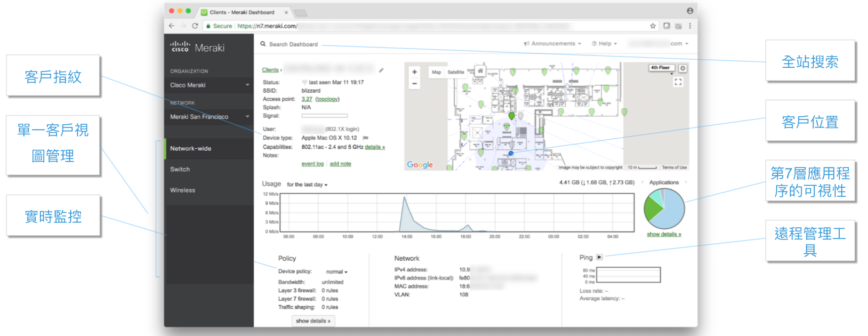
Task: Click the Google logo on the map
Action: coord(420,165)
